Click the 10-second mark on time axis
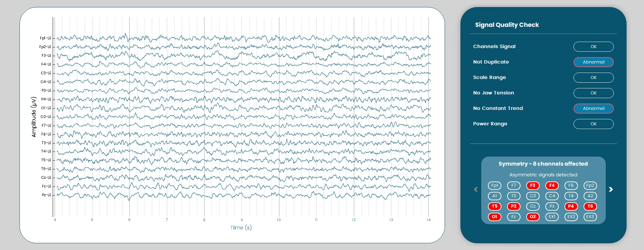The width and height of the screenshot is (644, 250). tap(279, 220)
